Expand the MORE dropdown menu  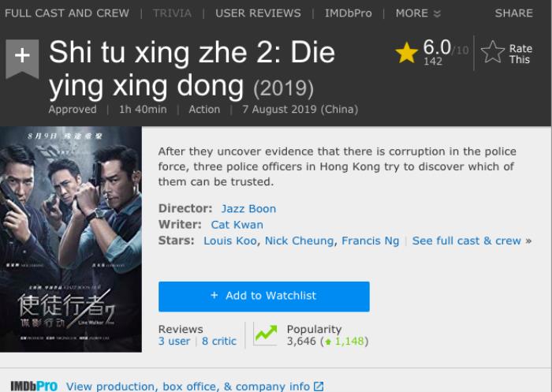pyautogui.click(x=418, y=13)
